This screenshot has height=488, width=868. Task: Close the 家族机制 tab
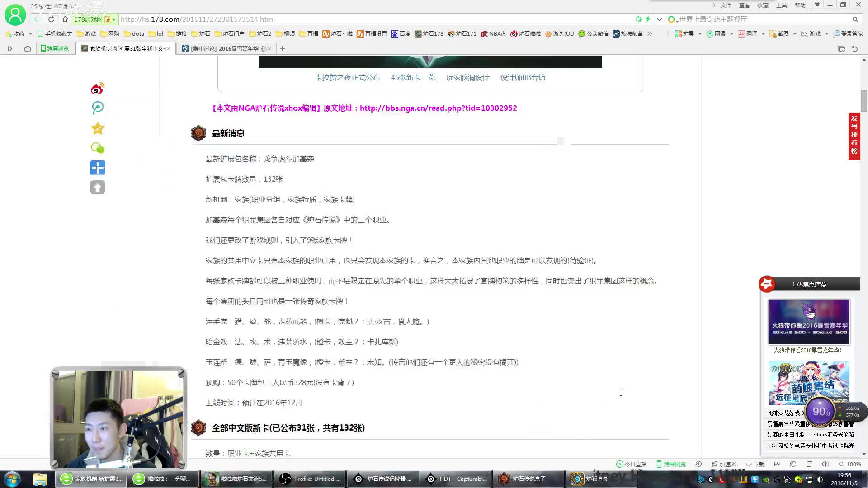169,48
